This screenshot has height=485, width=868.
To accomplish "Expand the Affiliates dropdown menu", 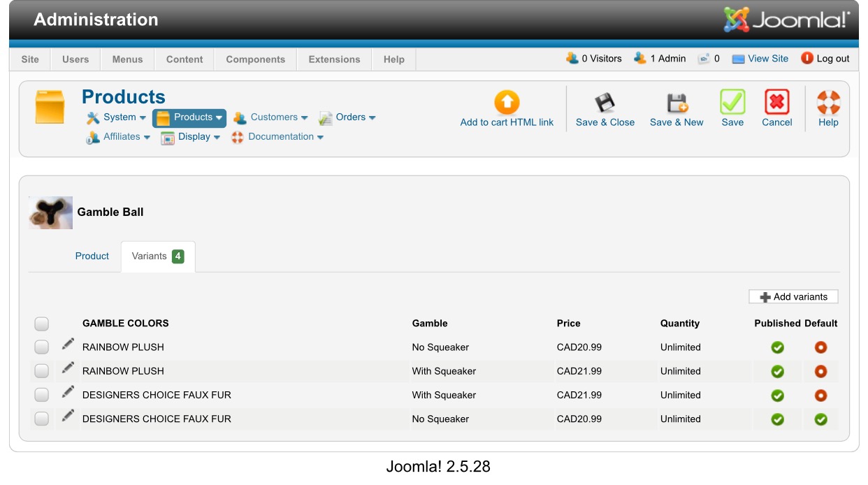I will click(x=118, y=137).
